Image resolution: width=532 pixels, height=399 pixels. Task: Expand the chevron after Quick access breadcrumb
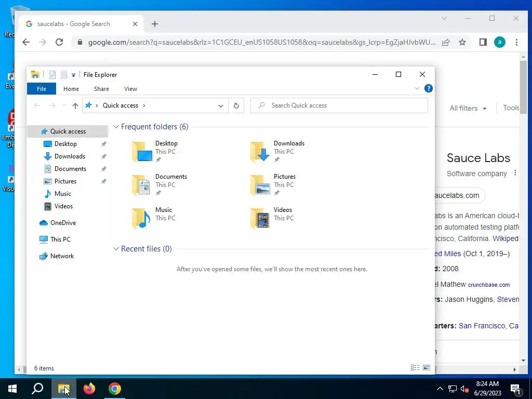(144, 105)
